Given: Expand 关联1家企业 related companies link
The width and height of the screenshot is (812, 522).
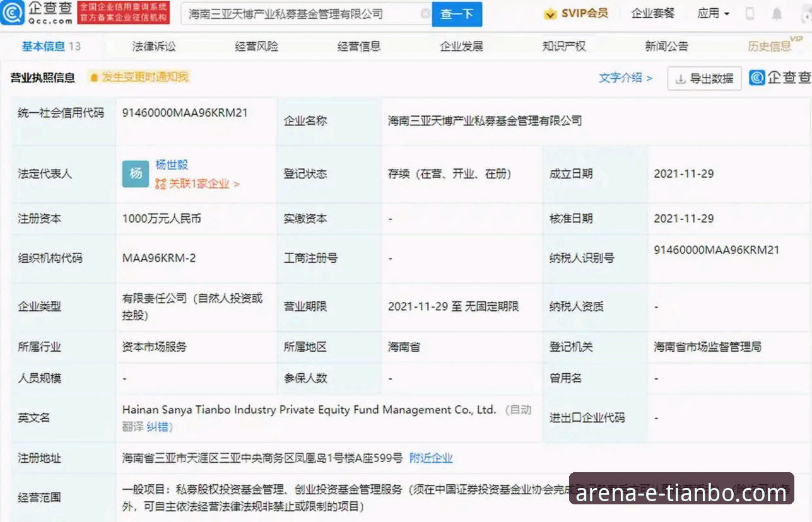Looking at the screenshot, I should click(197, 184).
